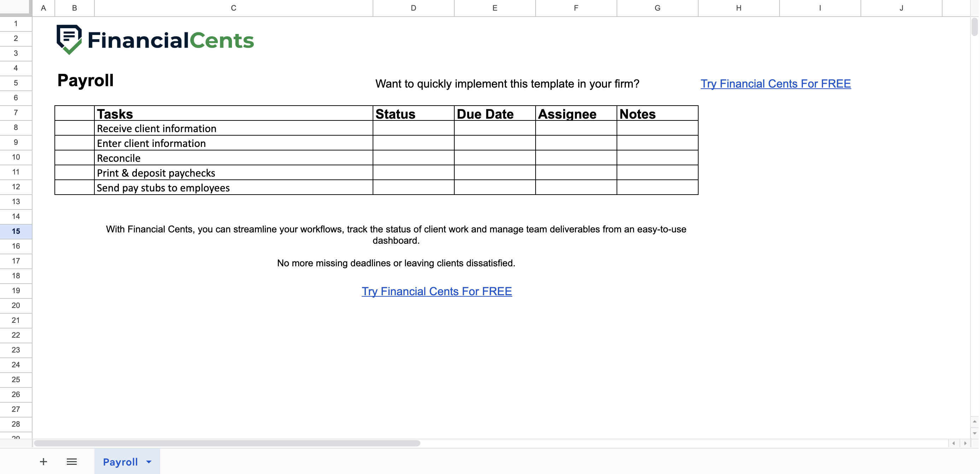The height and width of the screenshot is (474, 980).
Task: Click the Payroll tab dropdown arrow
Action: 148,462
